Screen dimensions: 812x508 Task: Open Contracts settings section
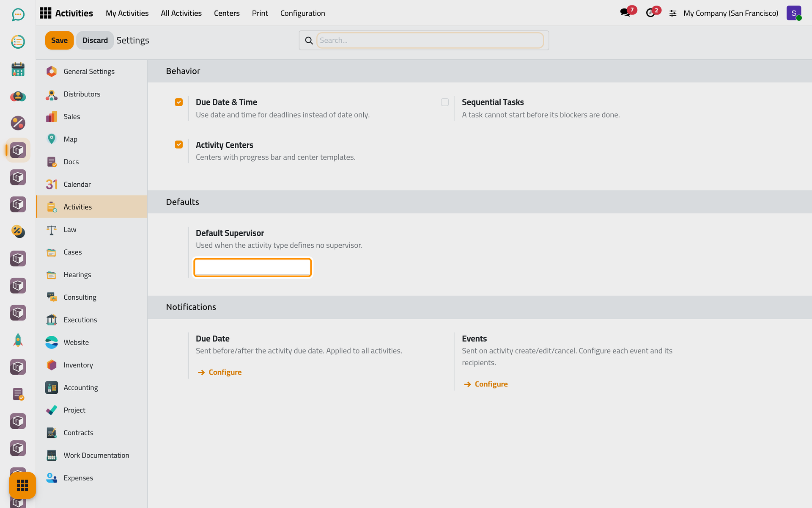coord(92,433)
